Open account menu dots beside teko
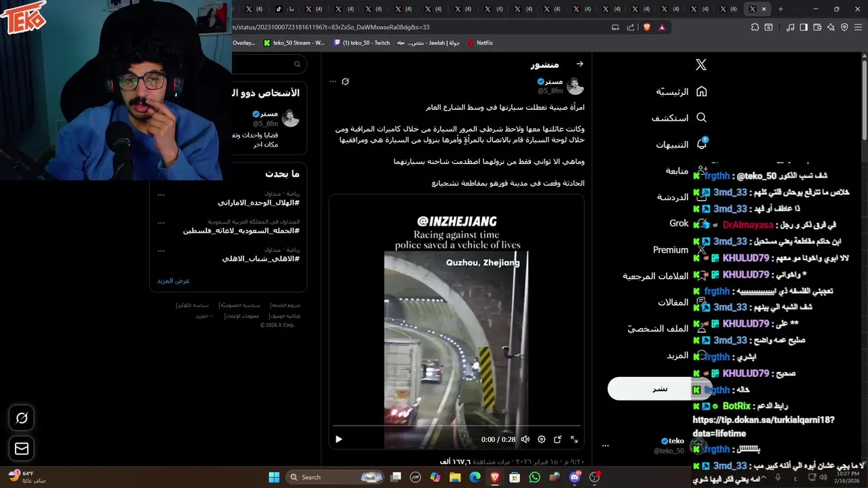The image size is (868, 488). coord(606,446)
